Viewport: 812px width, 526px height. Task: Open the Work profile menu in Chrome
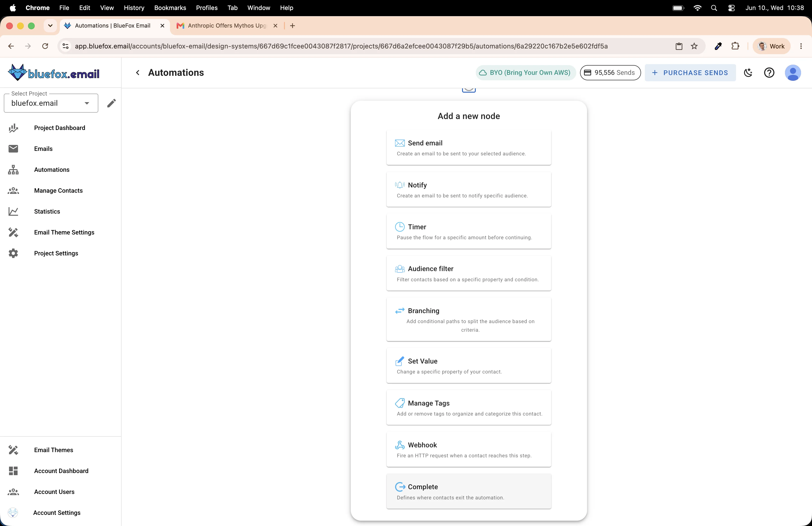tap(771, 46)
